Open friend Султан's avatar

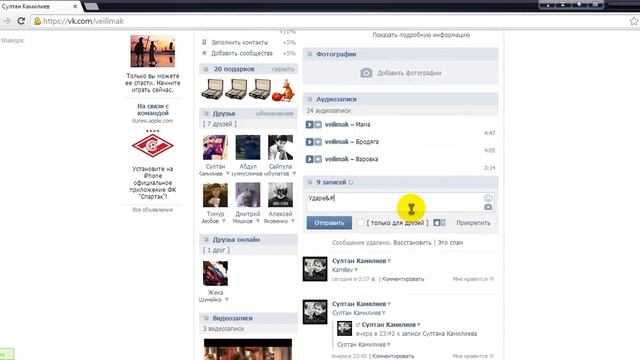(x=216, y=148)
